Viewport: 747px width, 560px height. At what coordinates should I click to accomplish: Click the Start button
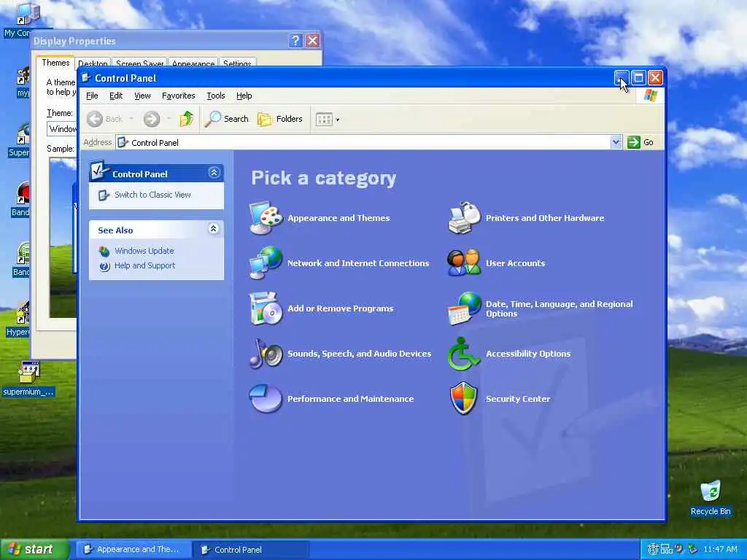coord(34,549)
